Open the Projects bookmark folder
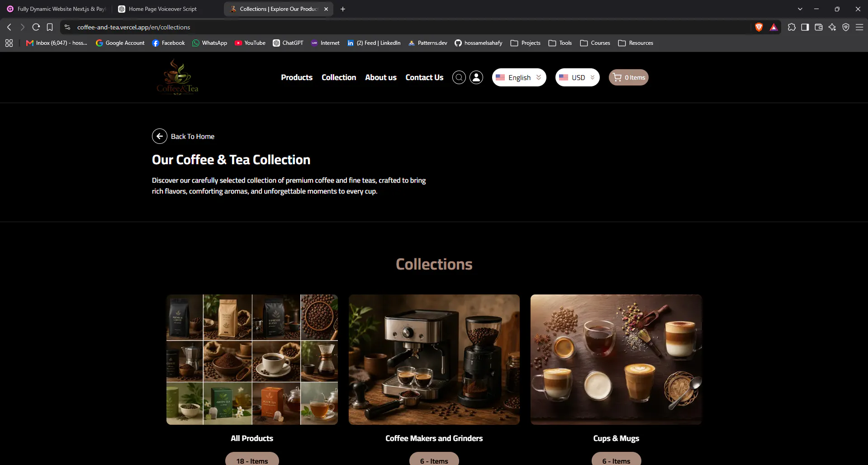 click(526, 43)
